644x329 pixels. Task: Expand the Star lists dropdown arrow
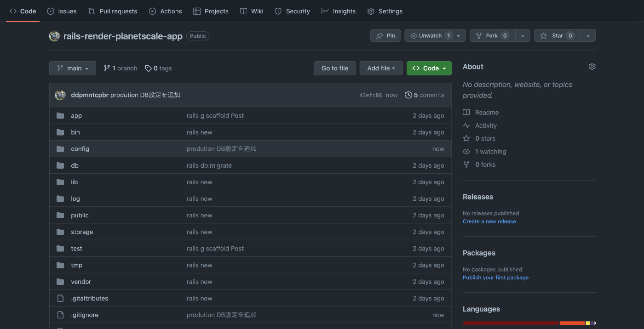click(x=588, y=36)
